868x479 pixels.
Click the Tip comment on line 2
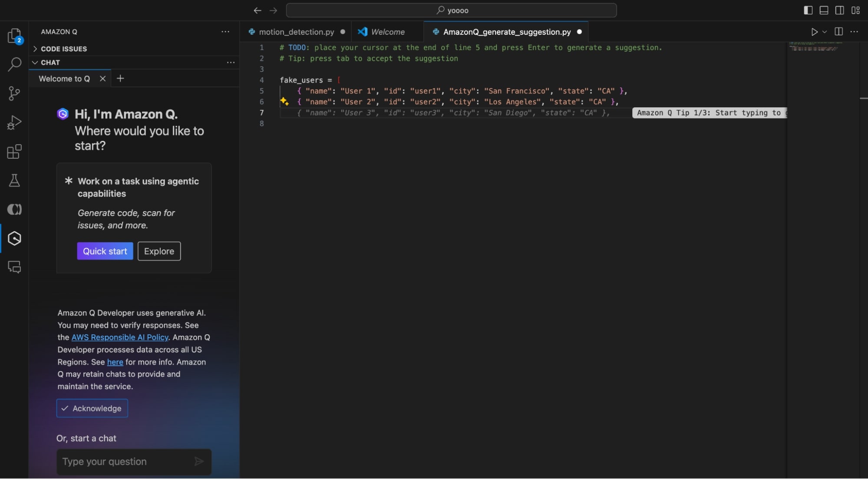pyautogui.click(x=369, y=58)
